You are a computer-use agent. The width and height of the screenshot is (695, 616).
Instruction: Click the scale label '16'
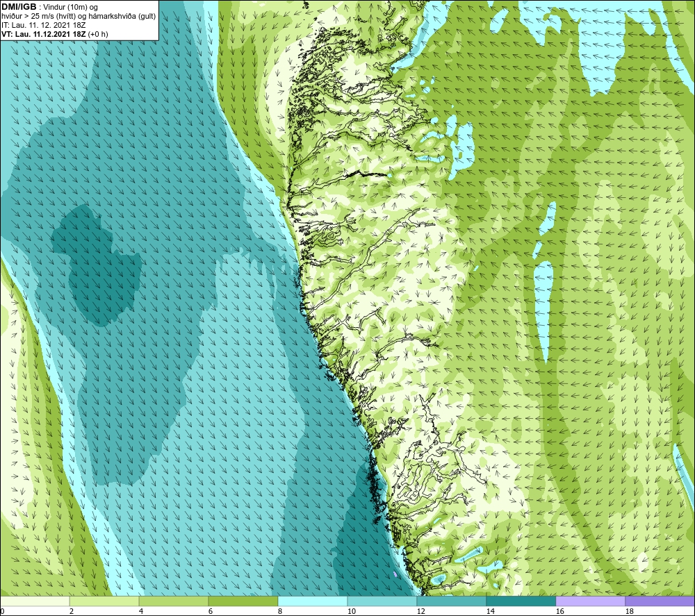(559, 611)
